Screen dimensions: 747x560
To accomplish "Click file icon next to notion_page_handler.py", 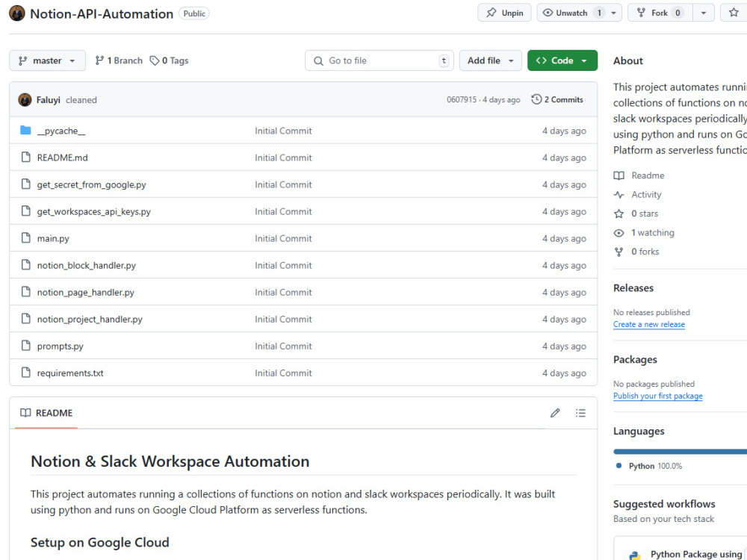I will click(25, 291).
